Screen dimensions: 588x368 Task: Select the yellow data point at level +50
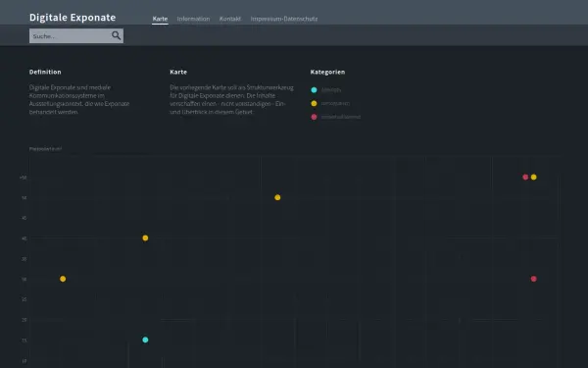[534, 177]
